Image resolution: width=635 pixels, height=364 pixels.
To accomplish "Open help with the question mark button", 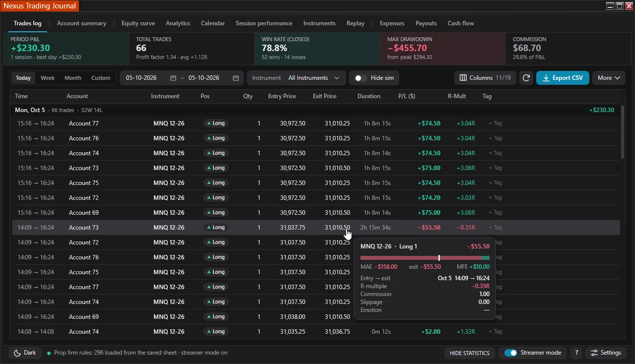I will [x=576, y=353].
